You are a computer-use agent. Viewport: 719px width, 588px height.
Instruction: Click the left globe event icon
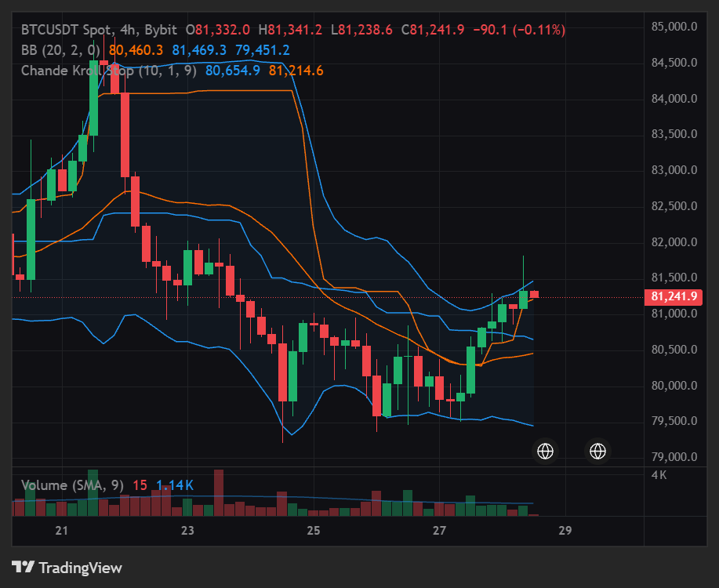pyautogui.click(x=545, y=452)
